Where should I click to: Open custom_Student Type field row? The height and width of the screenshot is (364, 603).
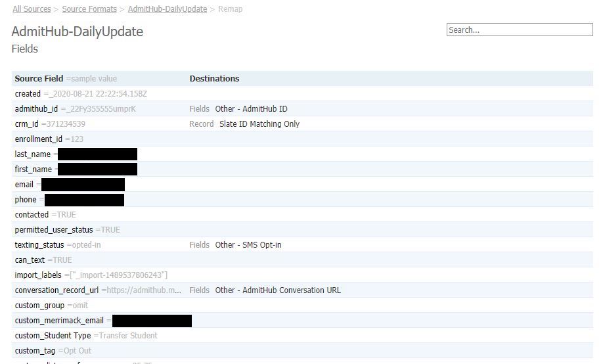point(302,336)
